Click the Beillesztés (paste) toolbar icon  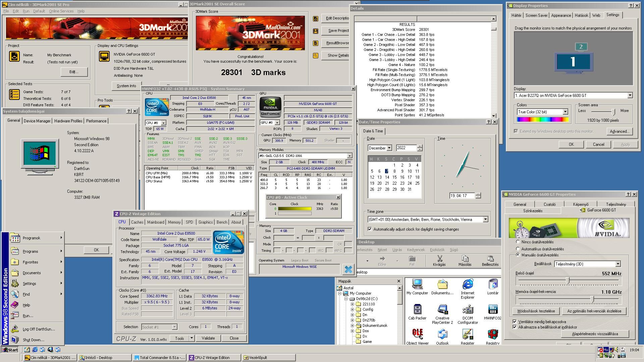point(490,261)
